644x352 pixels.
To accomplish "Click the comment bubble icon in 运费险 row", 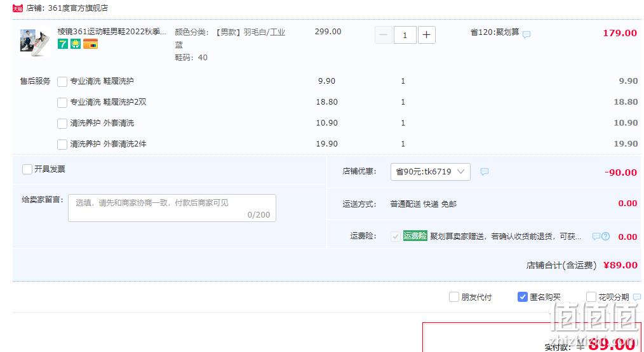I will (596, 237).
